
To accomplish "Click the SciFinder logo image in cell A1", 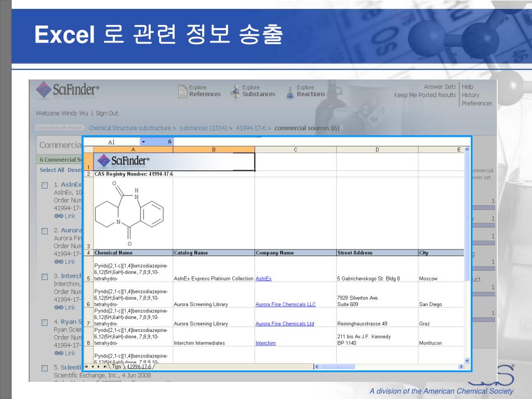I will click(x=123, y=161).
